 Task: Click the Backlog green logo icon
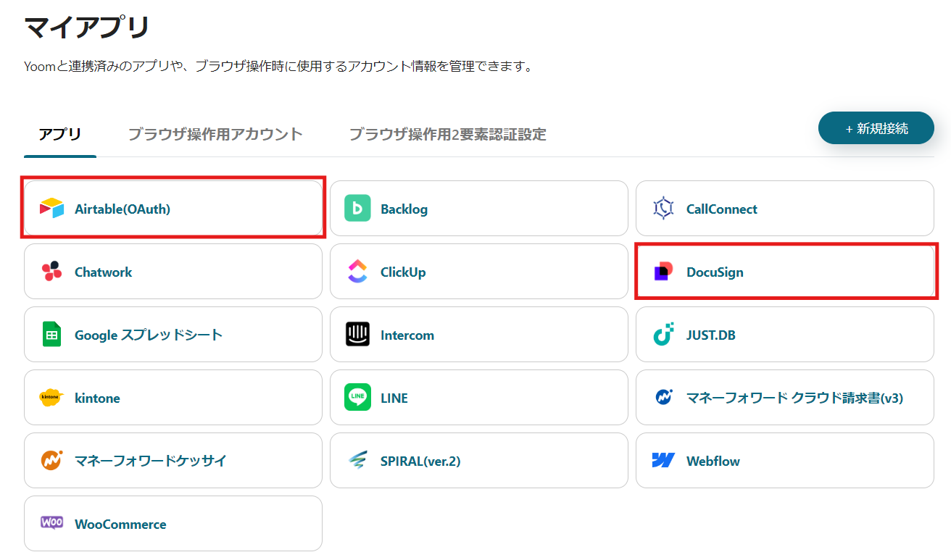point(357,209)
